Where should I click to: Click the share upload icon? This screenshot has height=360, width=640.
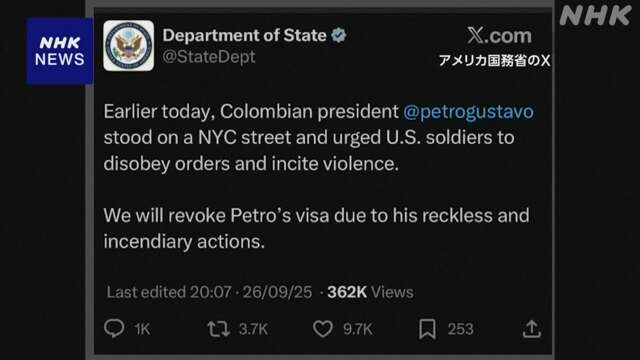click(531, 329)
